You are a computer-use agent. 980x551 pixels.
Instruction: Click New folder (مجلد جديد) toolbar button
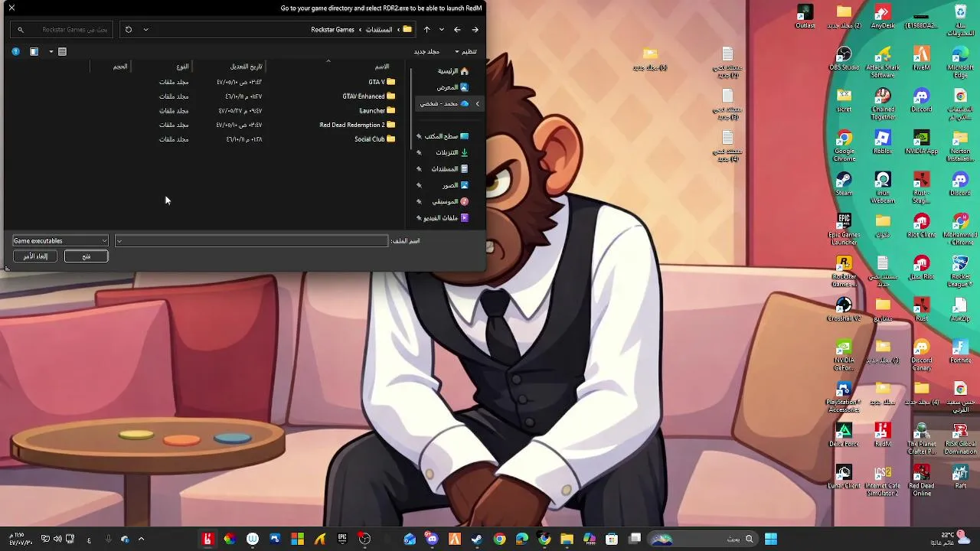pos(426,51)
